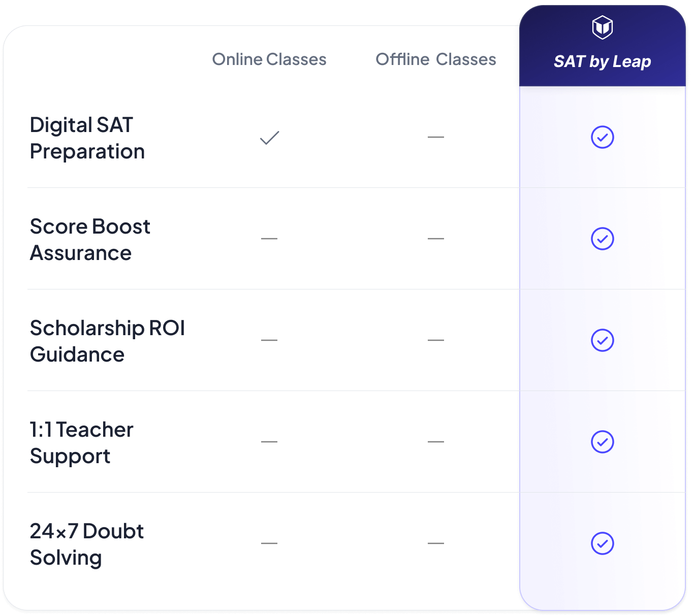Image resolution: width=694 pixels, height=616 pixels.
Task: Click the Digital SAT Preparation row label
Action: click(87, 138)
